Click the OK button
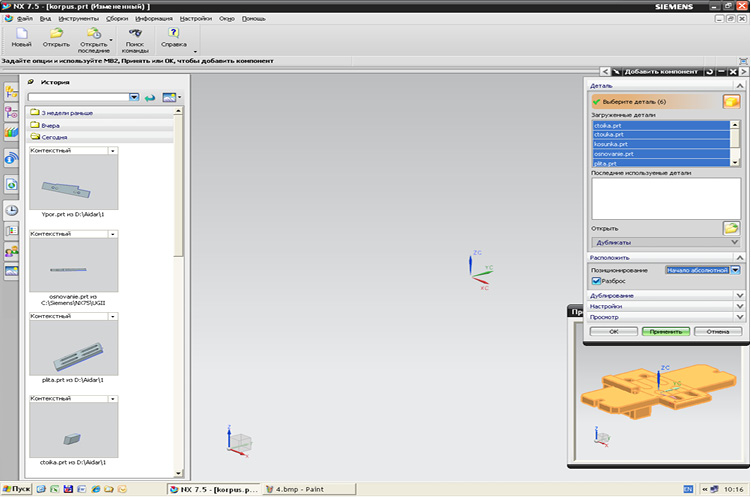The width and height of the screenshot is (751, 497). 614,331
